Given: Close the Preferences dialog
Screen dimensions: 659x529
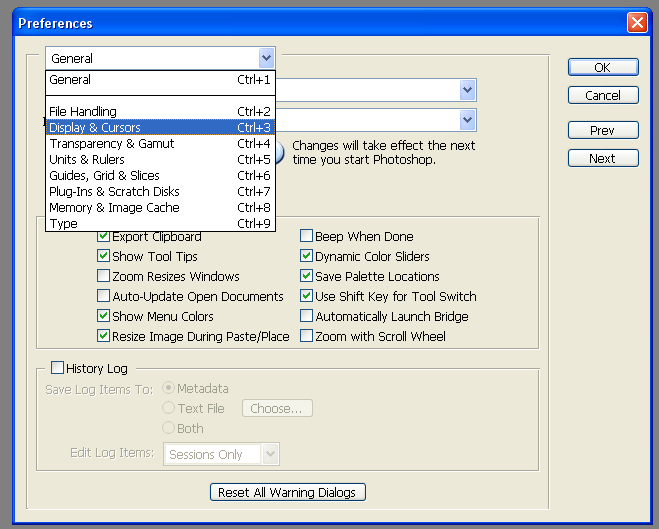Looking at the screenshot, I should tap(637, 22).
